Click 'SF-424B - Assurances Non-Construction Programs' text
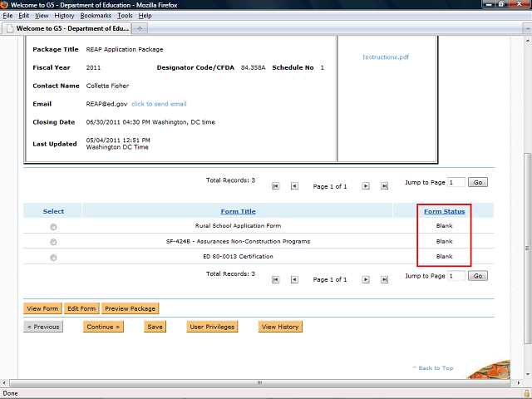This screenshot has width=532, height=399. pos(239,241)
